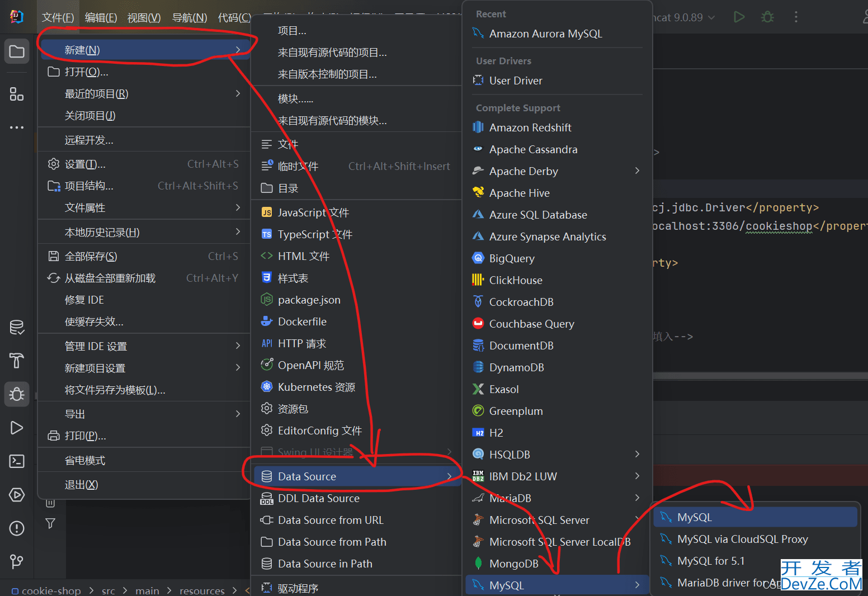868x596 pixels.
Task: Click cookie-shop breadcrumb in status bar
Action: [x=46, y=590]
